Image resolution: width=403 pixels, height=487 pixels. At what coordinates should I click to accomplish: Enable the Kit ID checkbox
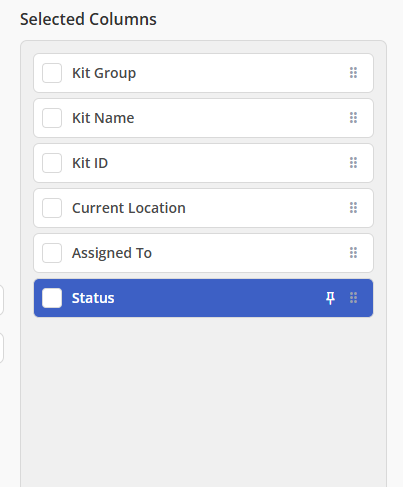click(52, 163)
